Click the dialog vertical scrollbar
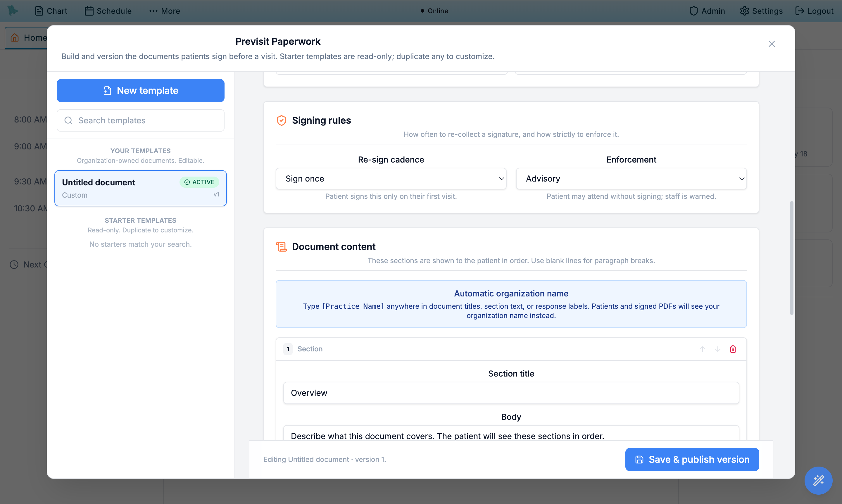The height and width of the screenshot is (504, 842). click(792, 258)
